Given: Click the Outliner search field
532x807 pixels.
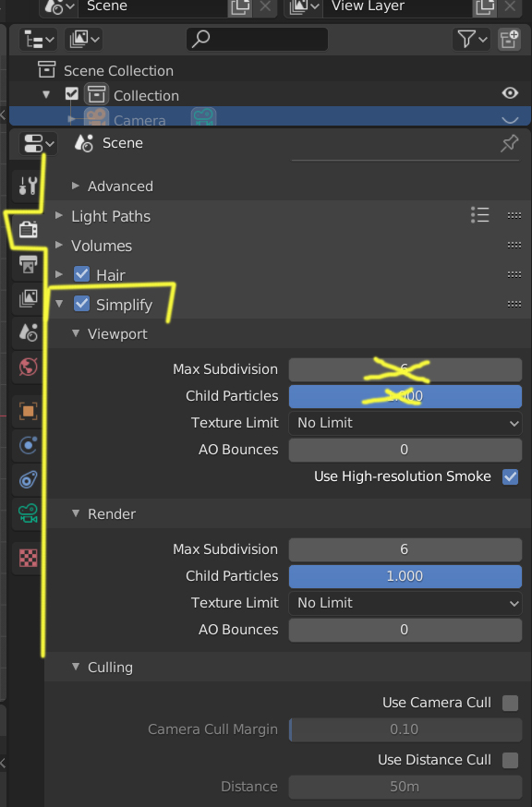Looking at the screenshot, I should 257,39.
